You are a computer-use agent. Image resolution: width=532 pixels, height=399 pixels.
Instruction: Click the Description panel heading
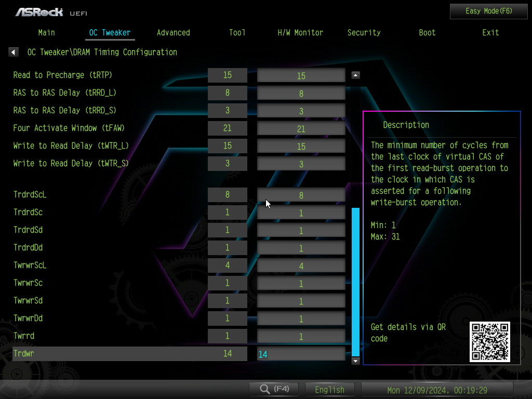[x=406, y=125]
